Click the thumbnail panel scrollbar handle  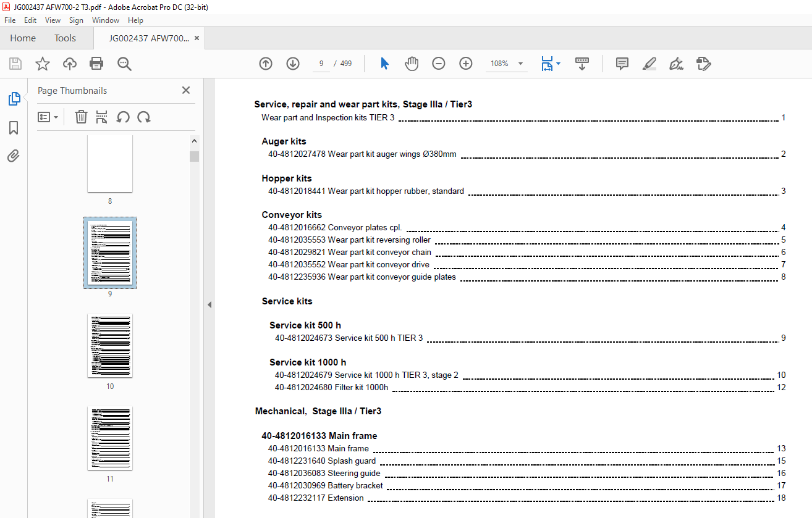coord(195,156)
